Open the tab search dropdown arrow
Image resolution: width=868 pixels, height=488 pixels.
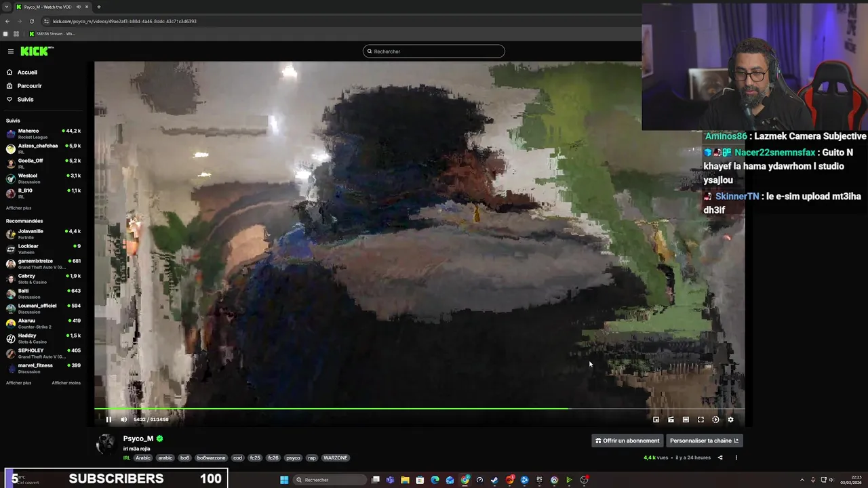[x=6, y=7]
